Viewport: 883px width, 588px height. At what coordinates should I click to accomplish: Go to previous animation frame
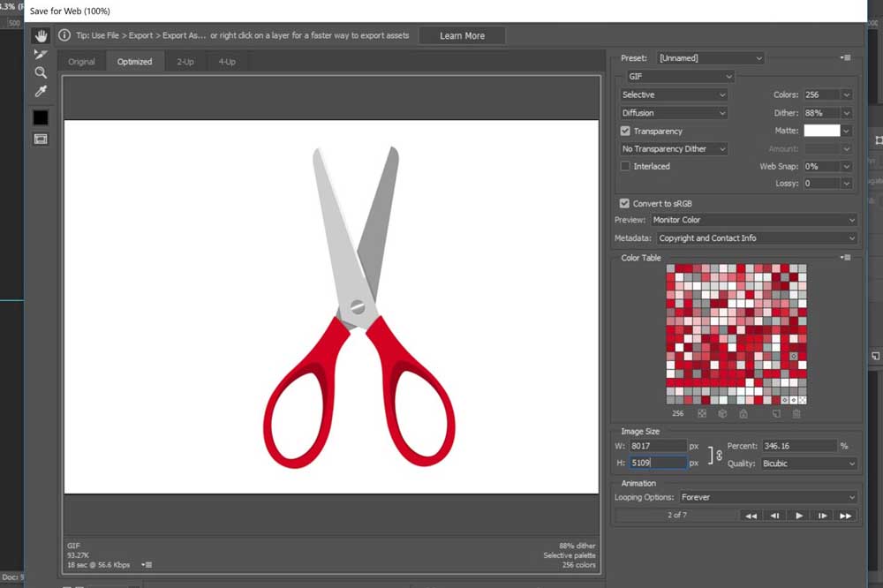click(x=775, y=516)
